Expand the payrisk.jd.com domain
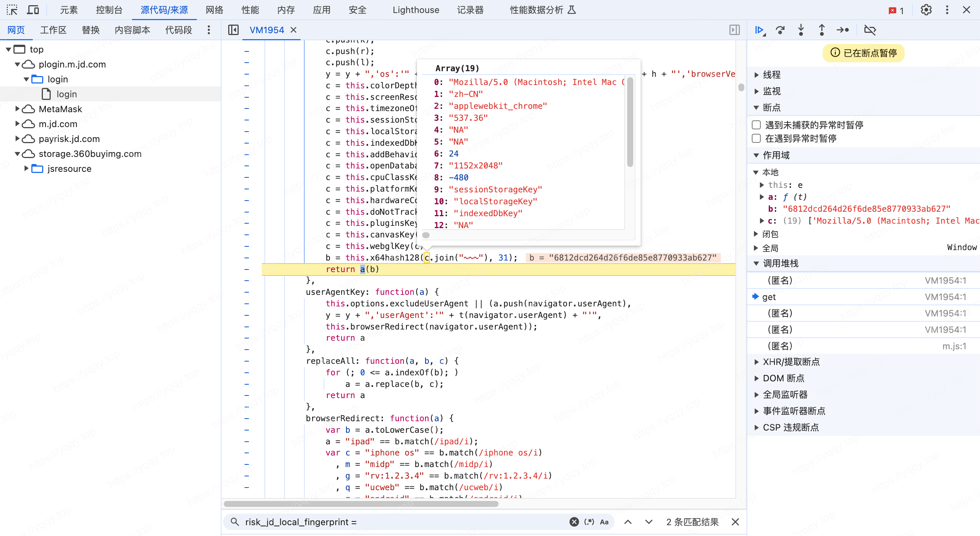 18,138
